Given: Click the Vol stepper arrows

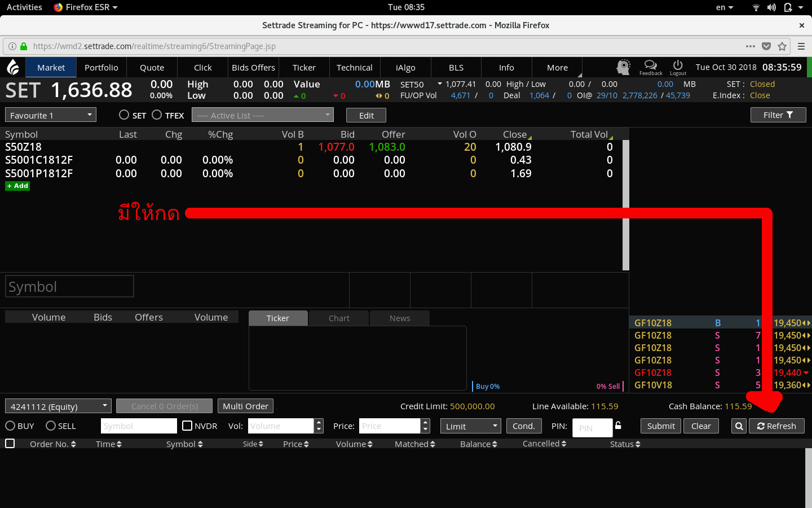Looking at the screenshot, I should (319, 426).
